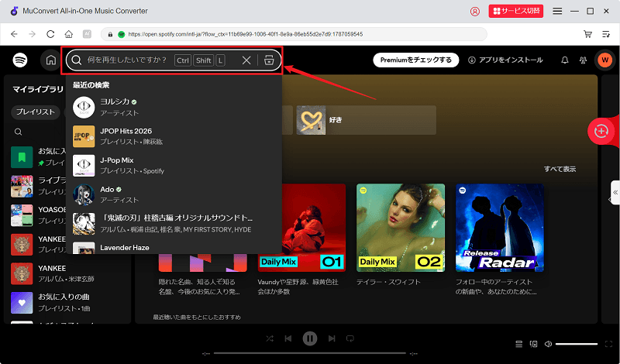Click the red add-to-convert floating button

click(601, 131)
